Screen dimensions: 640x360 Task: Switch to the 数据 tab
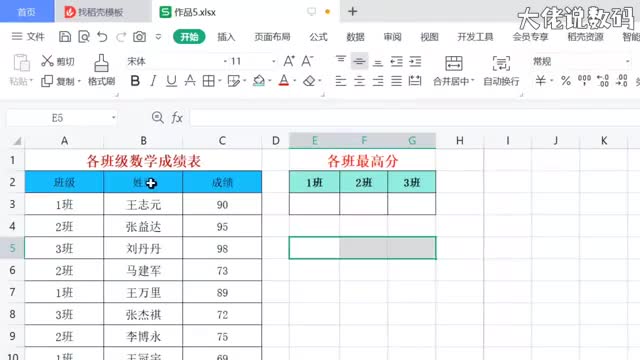(x=356, y=37)
